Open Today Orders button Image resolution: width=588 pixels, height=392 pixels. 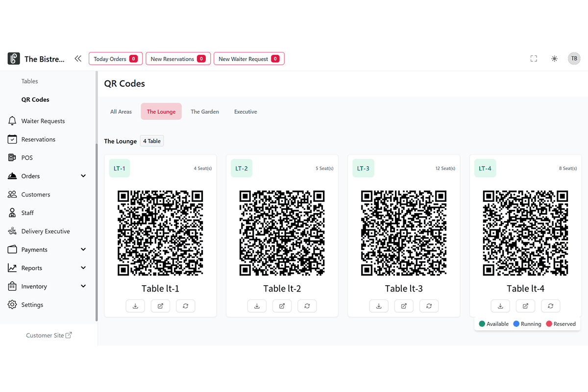pyautogui.click(x=116, y=59)
